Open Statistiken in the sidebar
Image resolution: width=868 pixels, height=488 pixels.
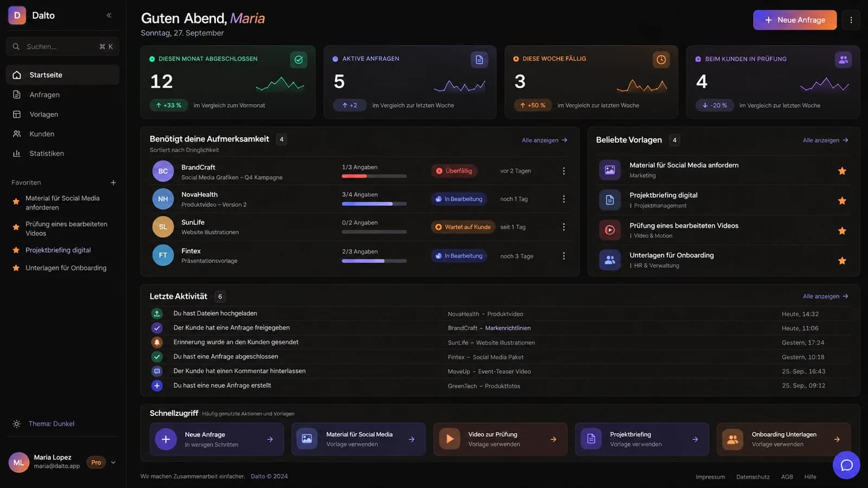pos(62,153)
